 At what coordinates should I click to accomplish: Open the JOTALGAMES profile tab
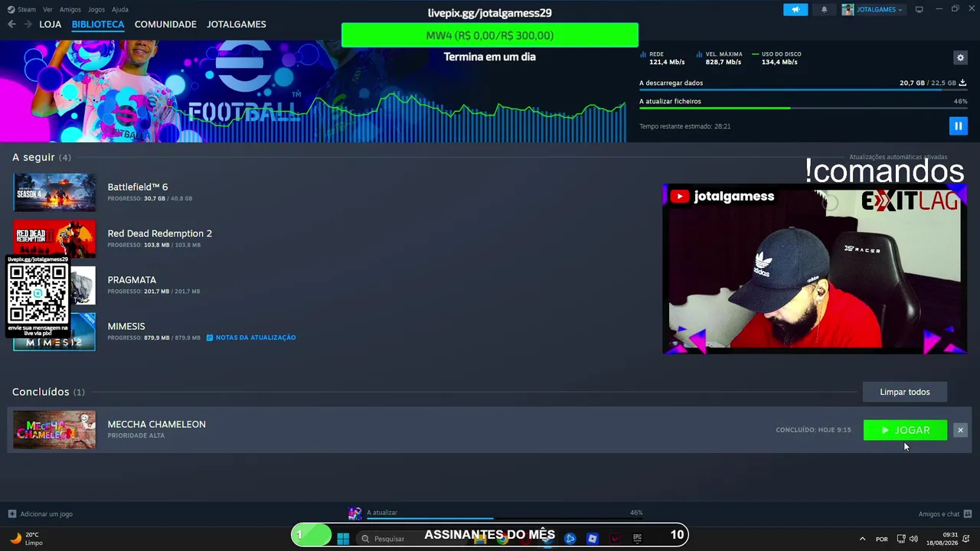point(237,24)
